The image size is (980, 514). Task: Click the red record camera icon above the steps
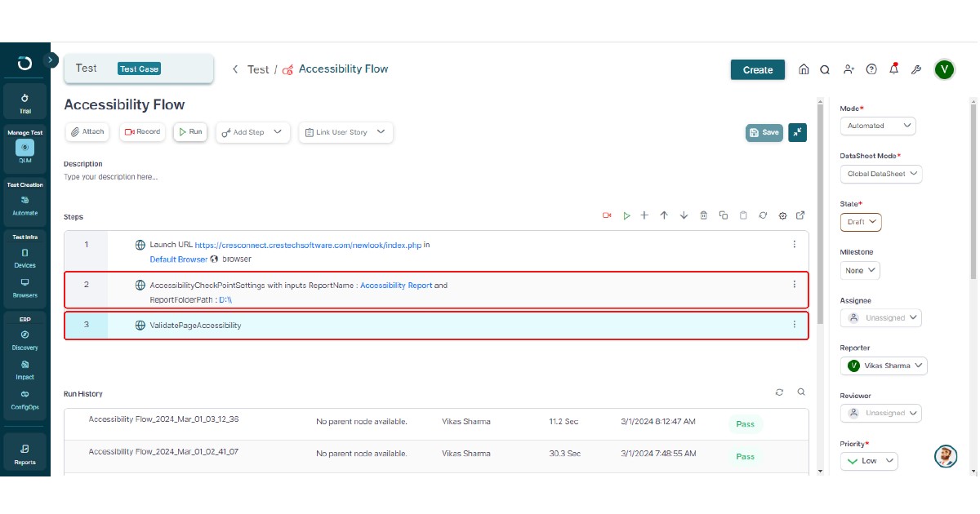point(607,215)
